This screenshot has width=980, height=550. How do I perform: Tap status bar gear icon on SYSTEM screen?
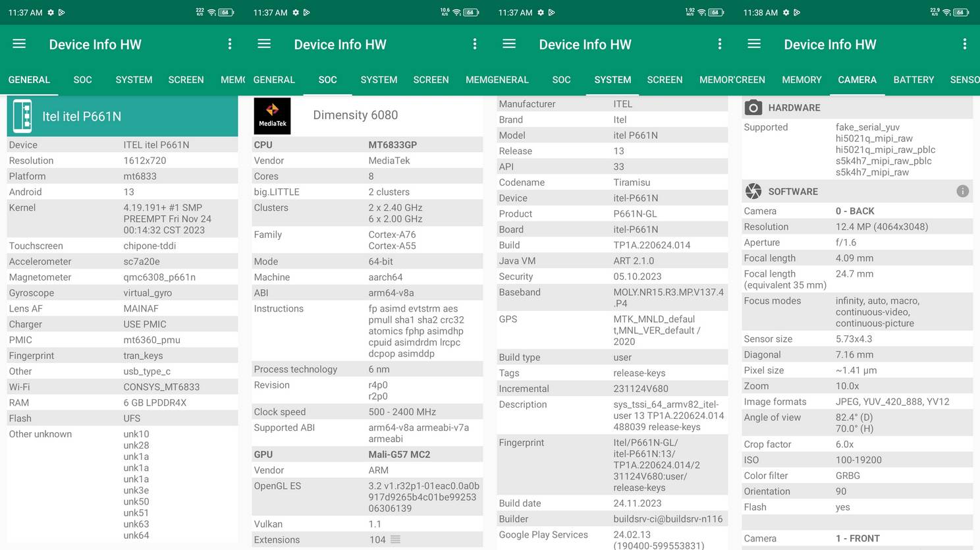pyautogui.click(x=541, y=13)
